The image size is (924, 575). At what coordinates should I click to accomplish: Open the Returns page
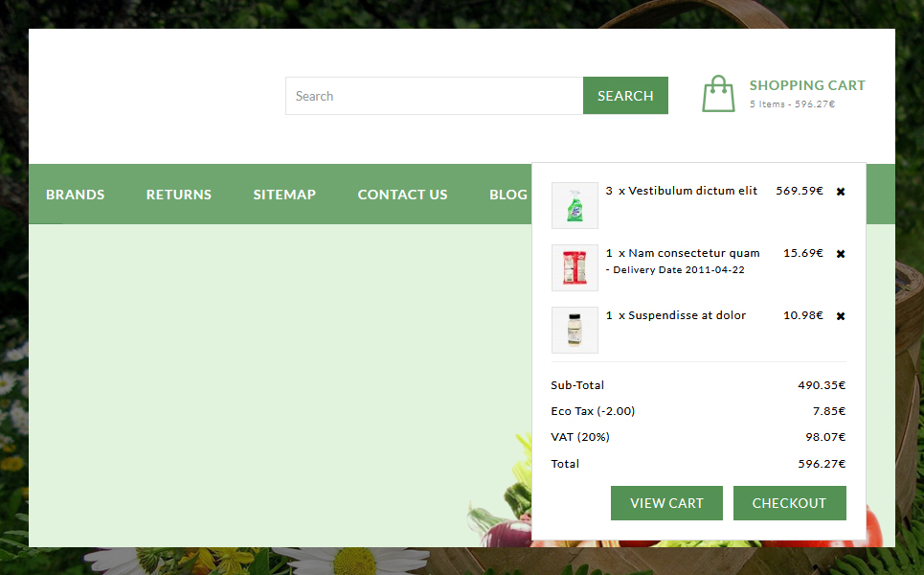pos(179,195)
